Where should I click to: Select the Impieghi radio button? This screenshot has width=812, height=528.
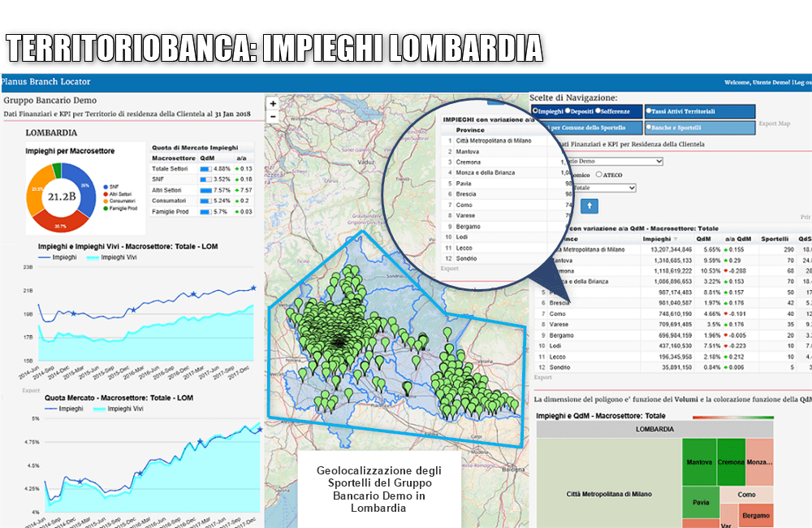pyautogui.click(x=535, y=111)
